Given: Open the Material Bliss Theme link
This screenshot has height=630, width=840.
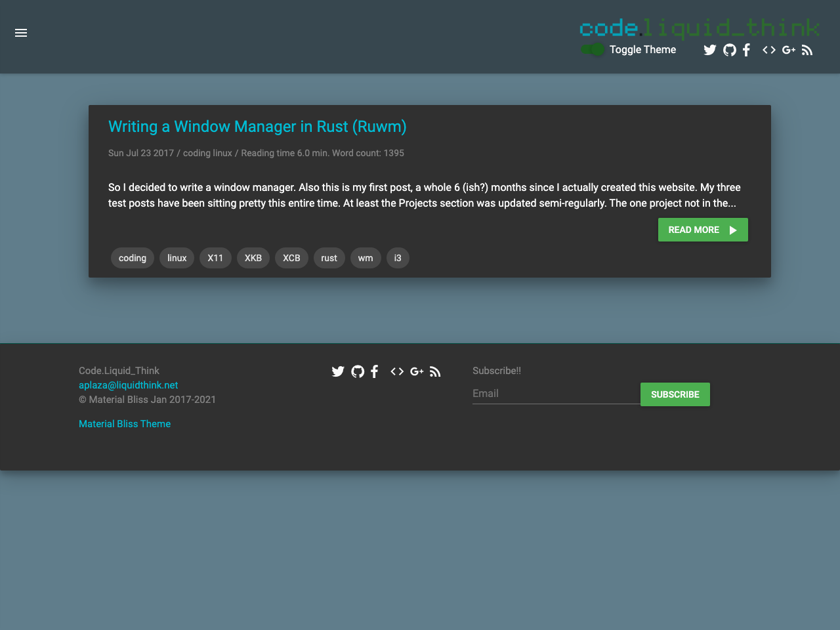Looking at the screenshot, I should [125, 424].
